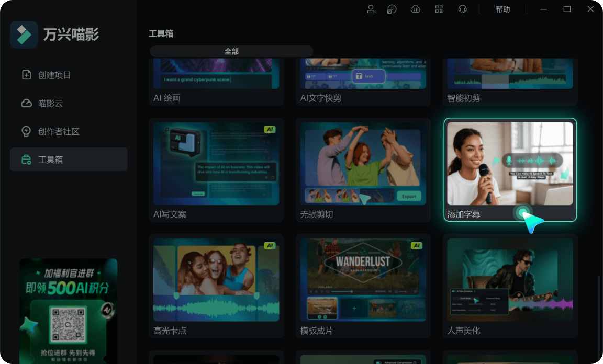Minimize the application window

click(x=543, y=9)
